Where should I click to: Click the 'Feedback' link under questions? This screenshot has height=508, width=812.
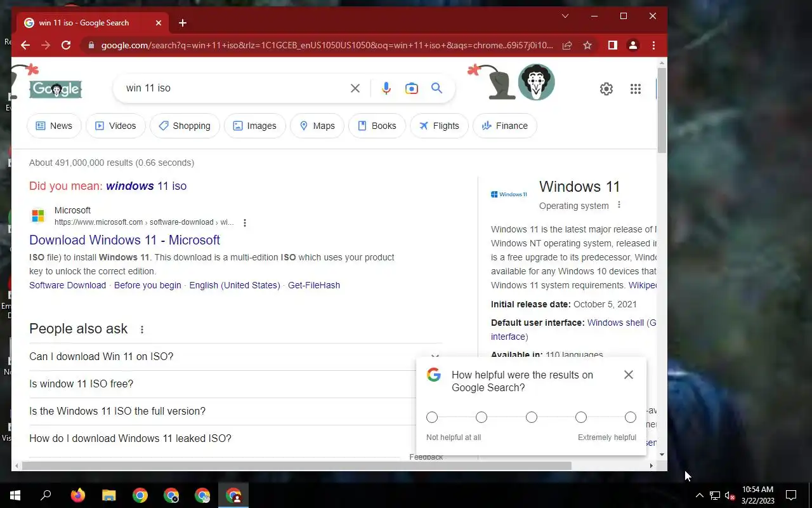click(426, 457)
